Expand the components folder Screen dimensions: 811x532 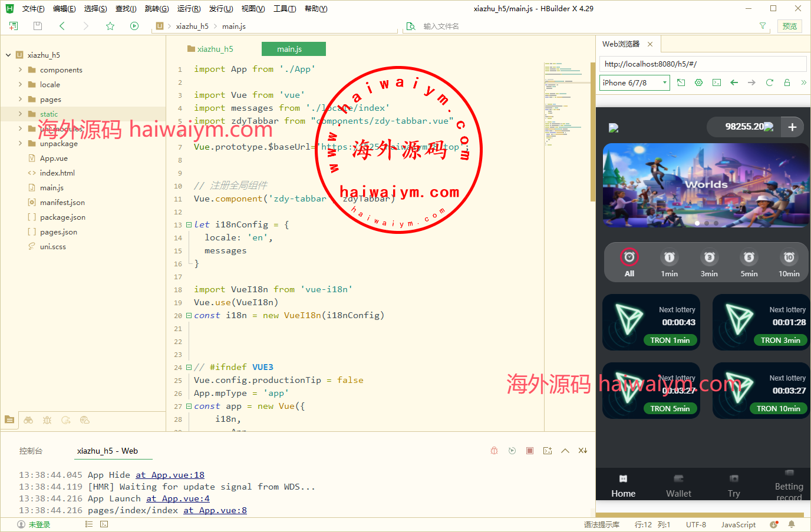coord(21,70)
